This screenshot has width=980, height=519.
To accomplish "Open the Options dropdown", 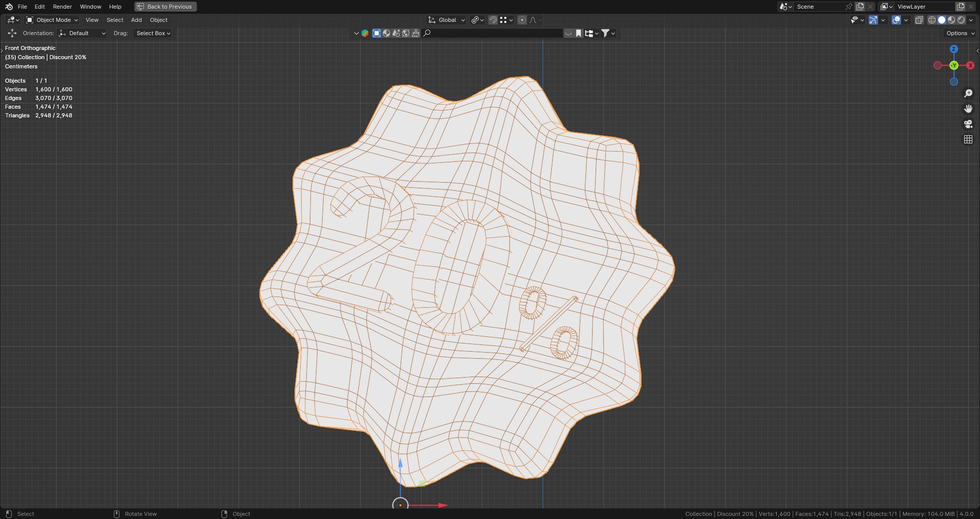I will (960, 33).
